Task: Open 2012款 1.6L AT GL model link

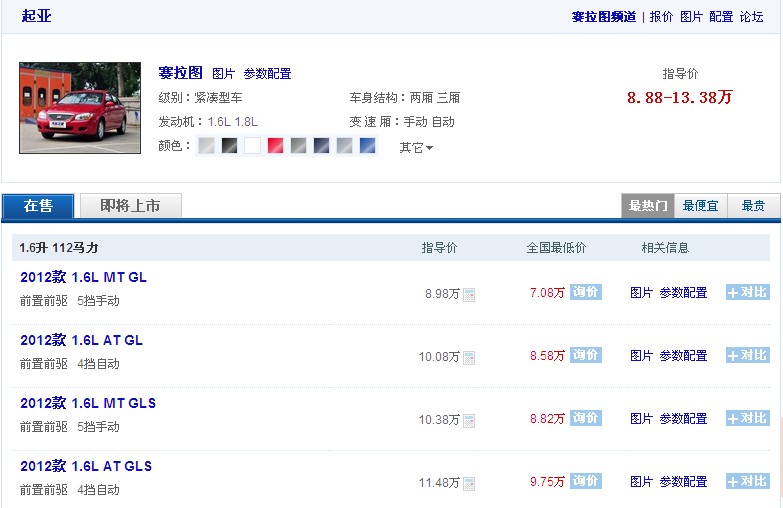Action: [x=81, y=340]
